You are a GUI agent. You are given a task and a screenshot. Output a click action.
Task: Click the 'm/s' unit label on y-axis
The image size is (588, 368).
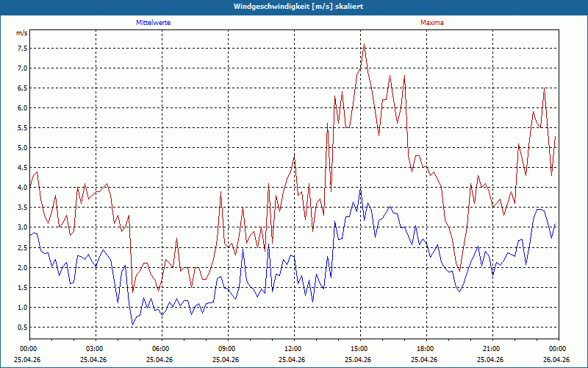click(22, 33)
